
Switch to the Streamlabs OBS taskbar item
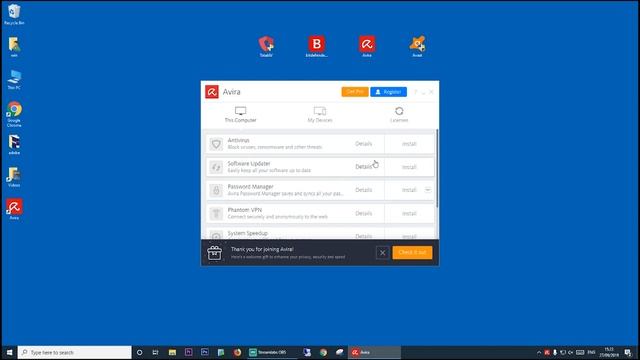coord(272,352)
